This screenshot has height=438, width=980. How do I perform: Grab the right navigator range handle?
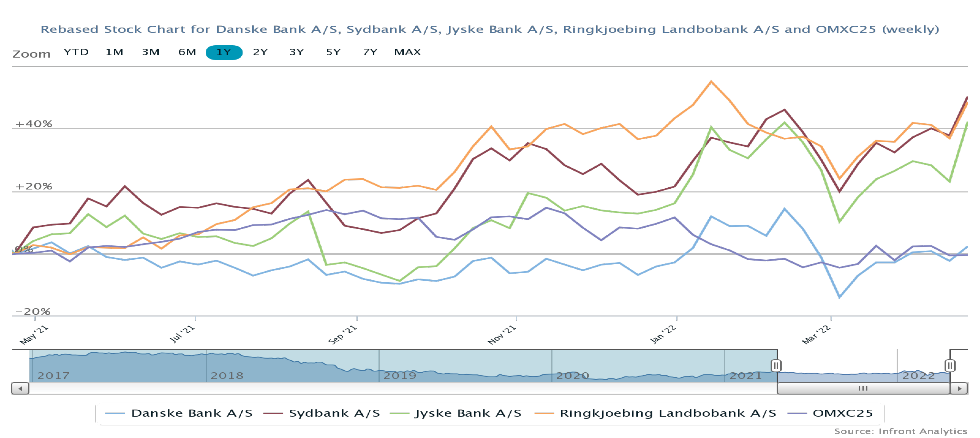(x=949, y=366)
